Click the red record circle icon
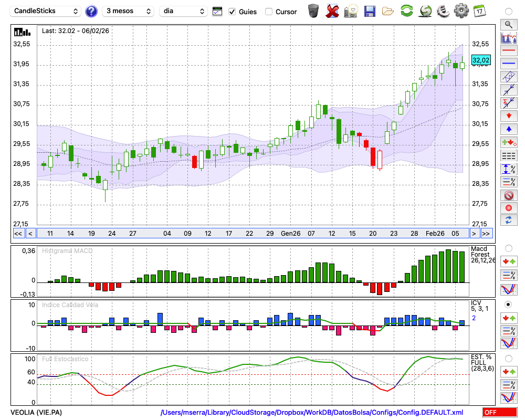The width and height of the screenshot is (525, 420). pos(509,208)
